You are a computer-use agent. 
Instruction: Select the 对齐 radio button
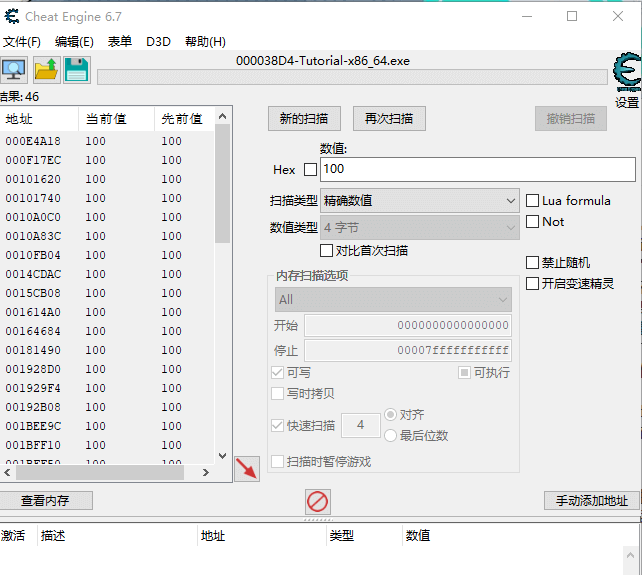pyautogui.click(x=391, y=414)
